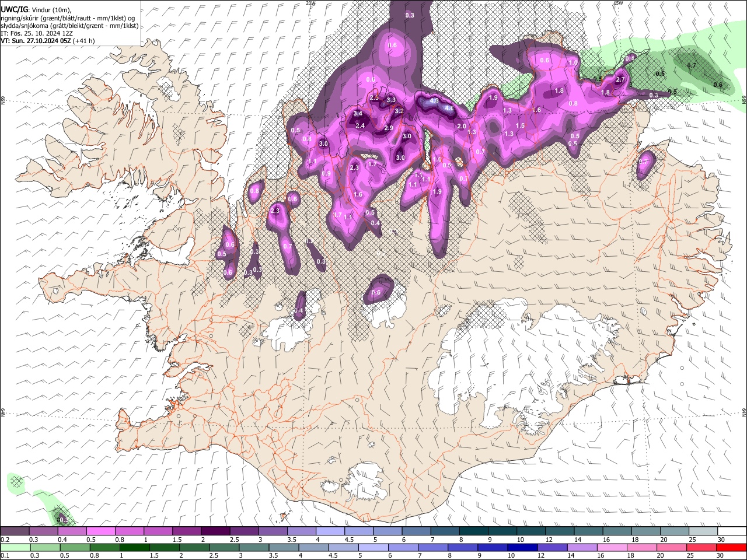
Task: Click the white above-30 snow legend swatch
Action: (732, 531)
